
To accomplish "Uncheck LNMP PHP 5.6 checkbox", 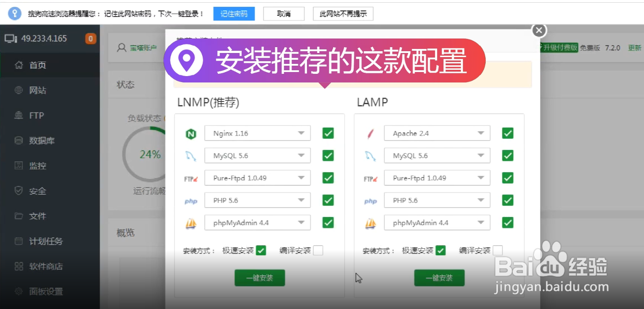I will (x=328, y=200).
